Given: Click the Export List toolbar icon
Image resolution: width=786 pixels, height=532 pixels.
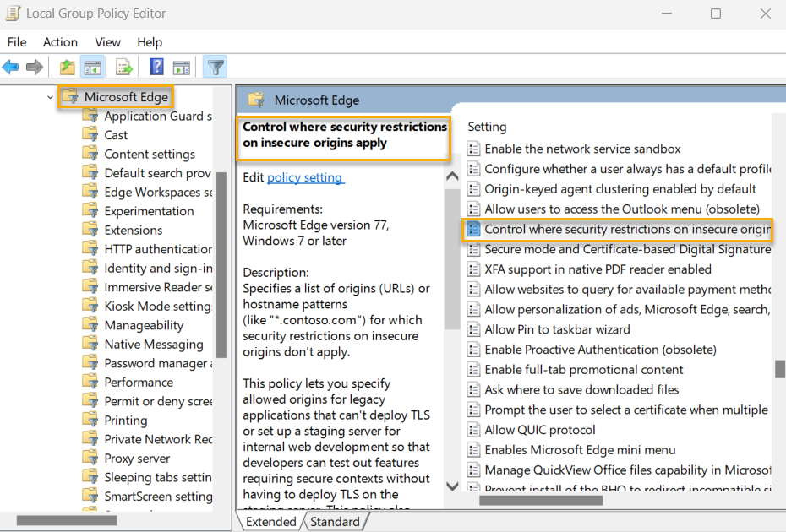Looking at the screenshot, I should (124, 68).
